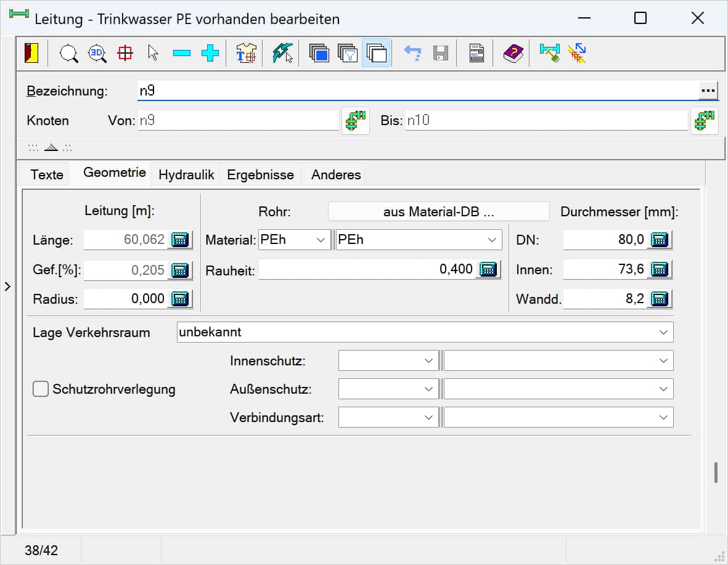Click the cyan plus icon
Viewport: 728px width, 565px height.
point(210,54)
